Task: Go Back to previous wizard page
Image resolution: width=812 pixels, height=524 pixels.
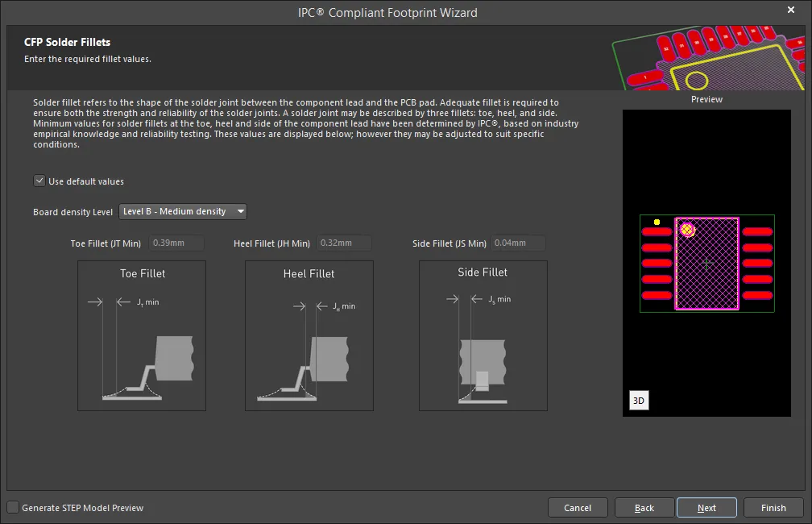Action: pos(644,508)
